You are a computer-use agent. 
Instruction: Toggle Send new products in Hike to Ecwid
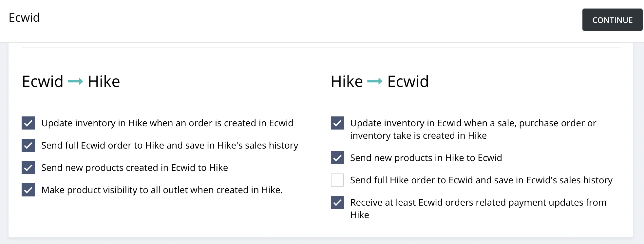[337, 158]
